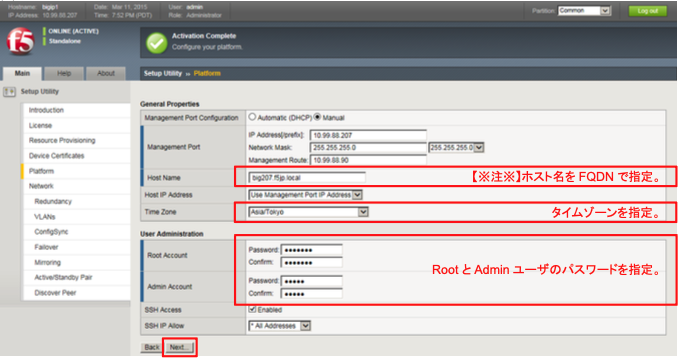Screen dimensions: 684x361
Task: Open Mirroring under Network
Action: (x=48, y=262)
